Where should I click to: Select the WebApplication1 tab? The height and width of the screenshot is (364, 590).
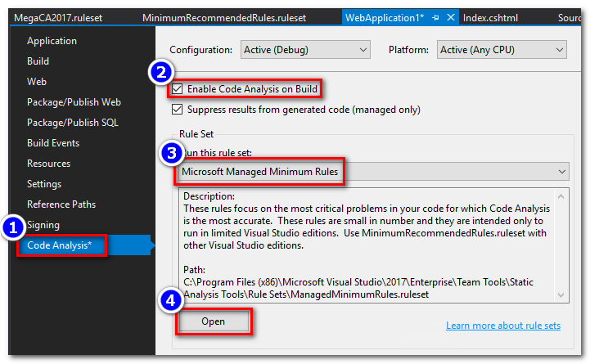385,18
